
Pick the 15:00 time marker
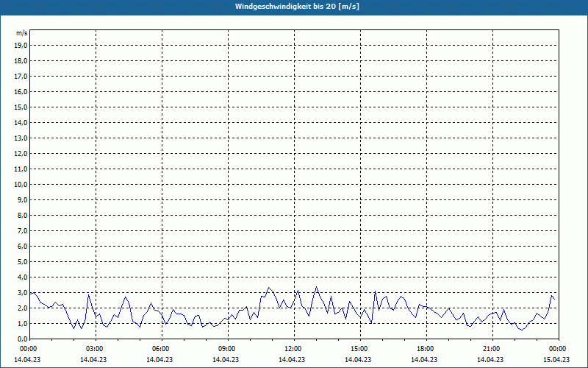[x=359, y=348]
